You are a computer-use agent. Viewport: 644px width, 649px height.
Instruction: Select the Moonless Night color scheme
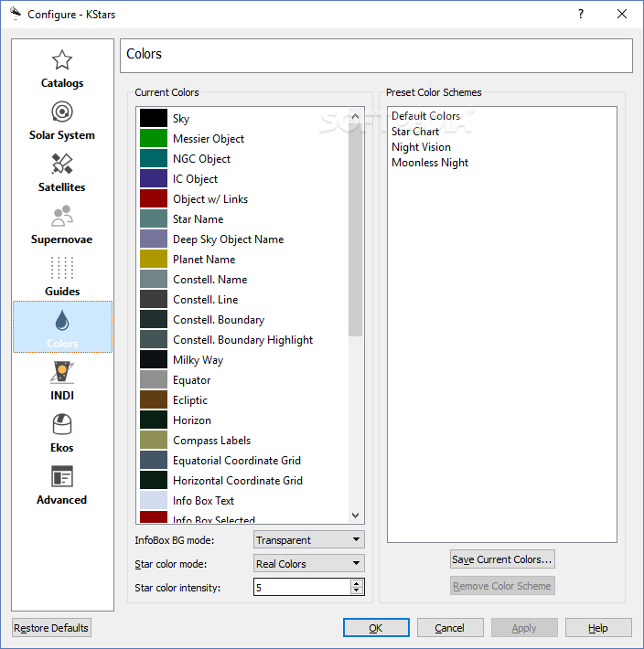tap(430, 163)
